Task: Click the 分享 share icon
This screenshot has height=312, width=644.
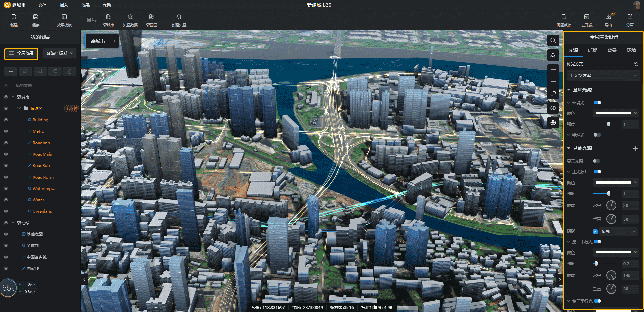Action: pyautogui.click(x=630, y=17)
